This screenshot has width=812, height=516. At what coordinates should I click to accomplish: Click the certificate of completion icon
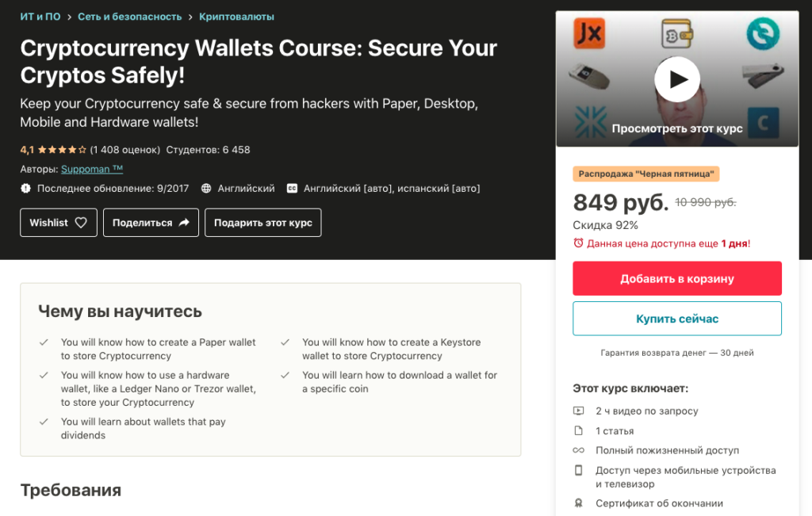578,503
